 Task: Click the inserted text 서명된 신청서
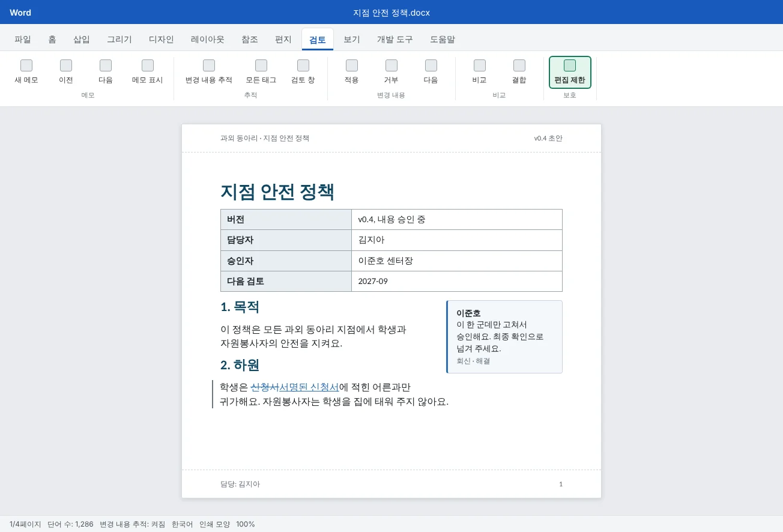(309, 387)
